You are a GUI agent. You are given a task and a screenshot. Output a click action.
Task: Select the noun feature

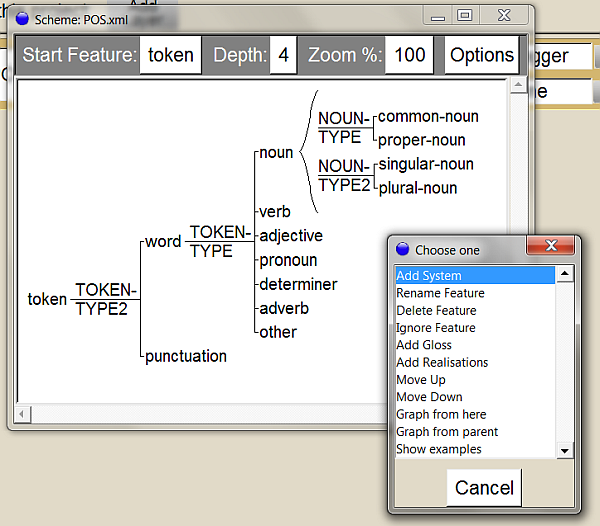(x=276, y=153)
